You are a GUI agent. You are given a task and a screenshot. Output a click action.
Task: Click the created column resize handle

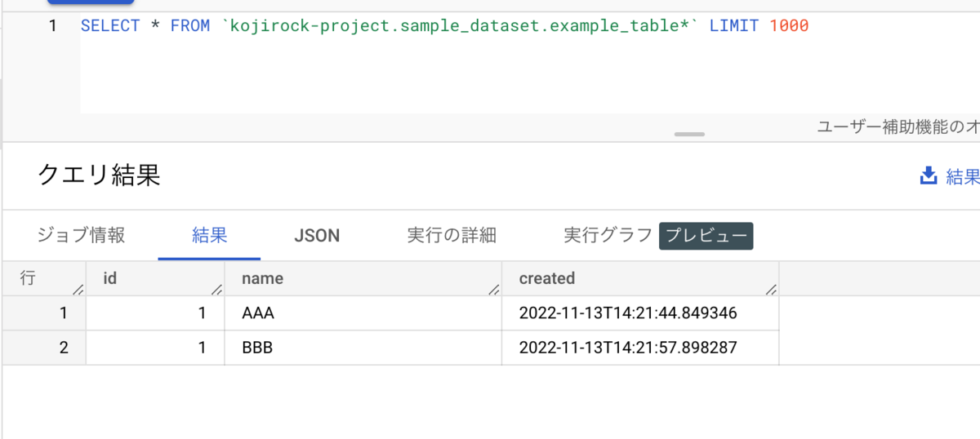point(771,289)
